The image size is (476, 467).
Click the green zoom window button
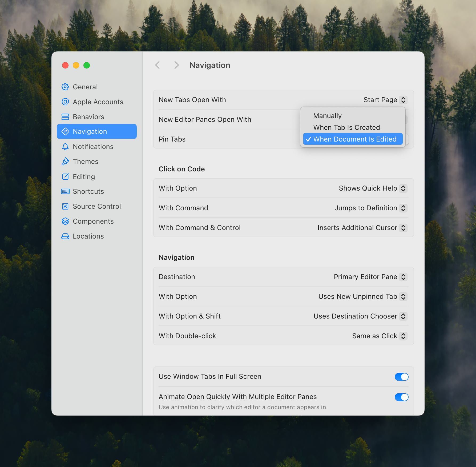(x=87, y=65)
